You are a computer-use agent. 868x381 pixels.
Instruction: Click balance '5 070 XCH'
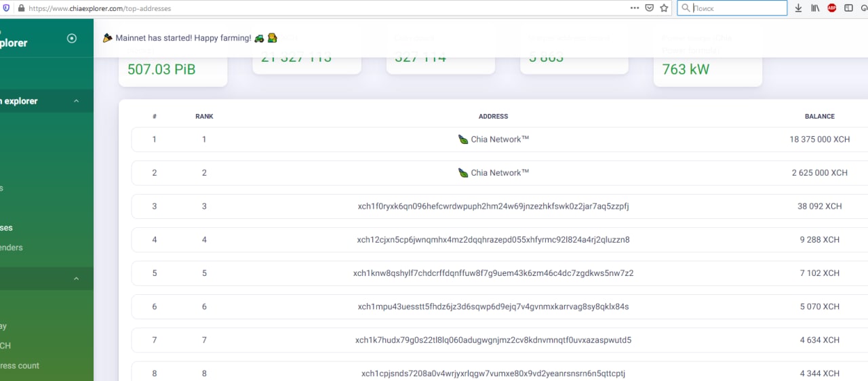coord(819,306)
